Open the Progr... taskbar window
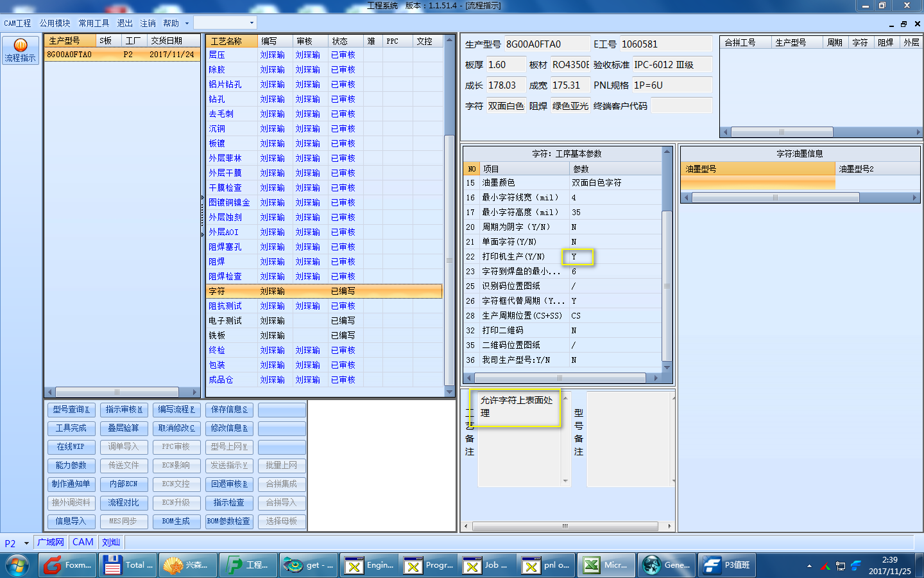Screen dimensions: 924x578 (x=429, y=565)
